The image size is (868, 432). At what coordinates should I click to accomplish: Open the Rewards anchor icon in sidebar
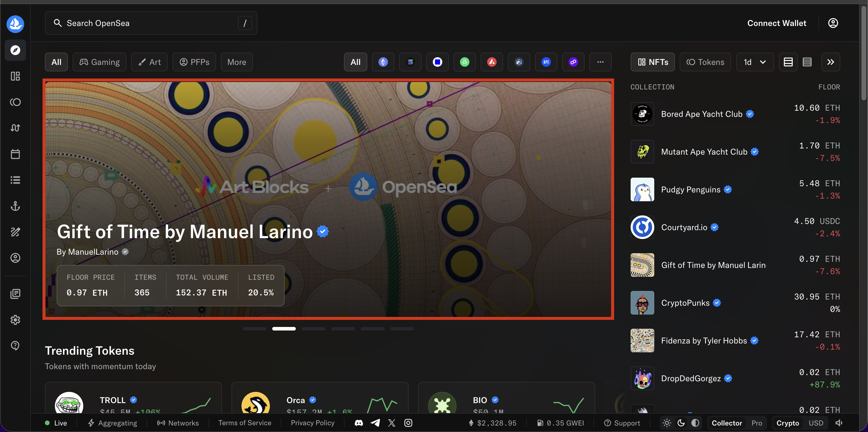pos(15,206)
